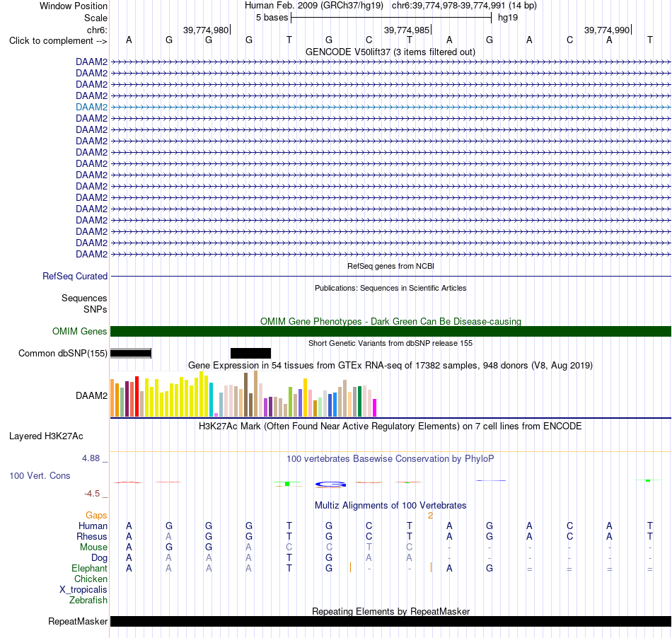Screen dimensions: 672x638
Task: Click the light blue highlighted DAAM2 transcript label
Action: [91, 107]
